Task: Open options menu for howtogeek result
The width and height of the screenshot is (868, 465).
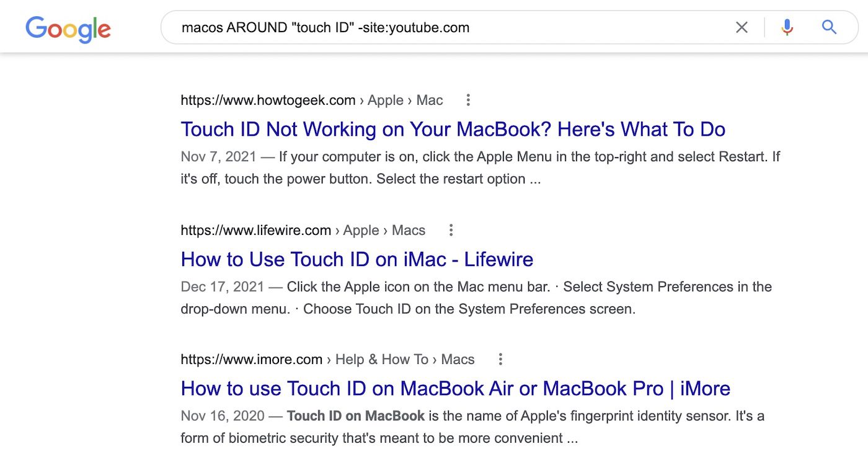Action: click(x=469, y=100)
